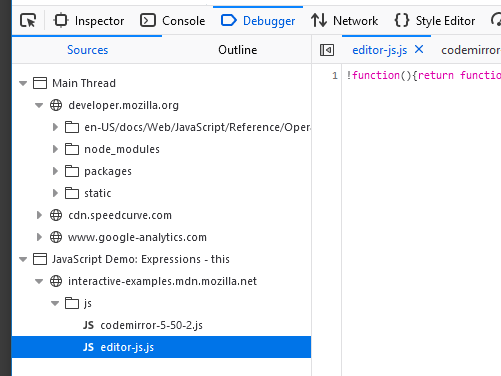Switch to the codemirror editor tab

[x=471, y=50]
